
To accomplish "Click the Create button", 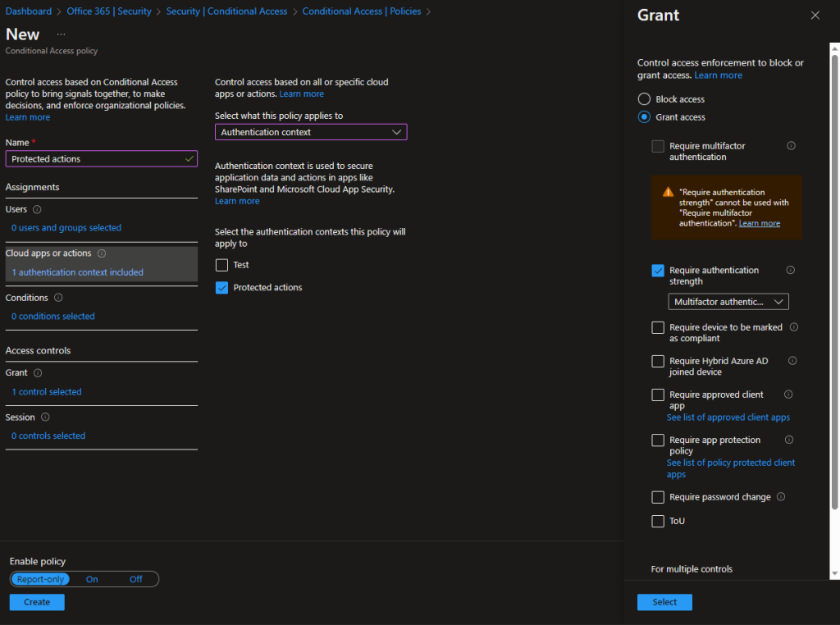I will tap(36, 601).
